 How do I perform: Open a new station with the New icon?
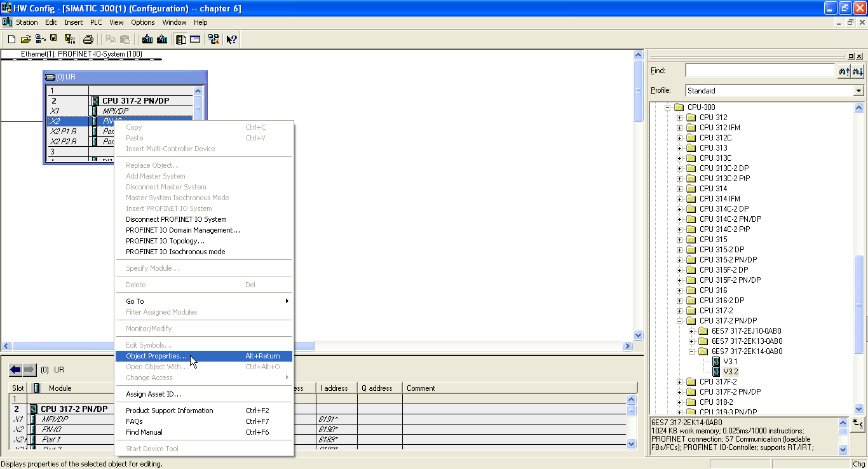coord(11,39)
